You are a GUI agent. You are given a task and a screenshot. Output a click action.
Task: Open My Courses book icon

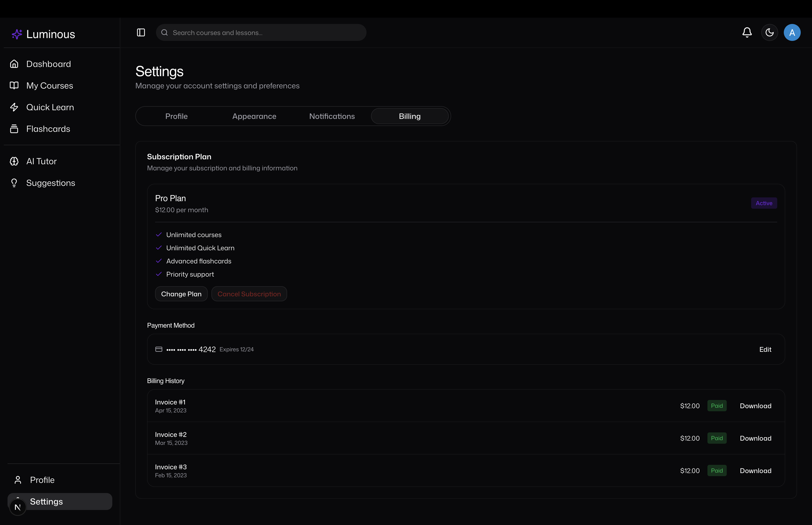pyautogui.click(x=14, y=86)
